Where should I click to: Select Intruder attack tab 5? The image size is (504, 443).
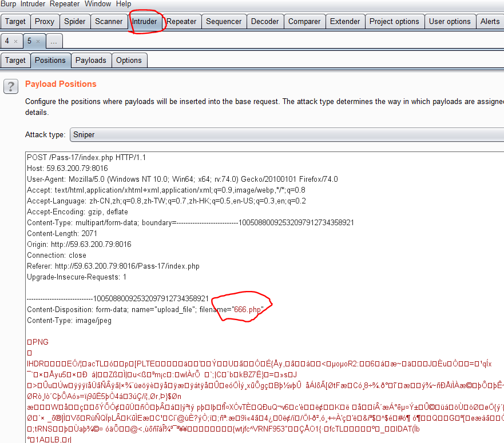(x=29, y=41)
